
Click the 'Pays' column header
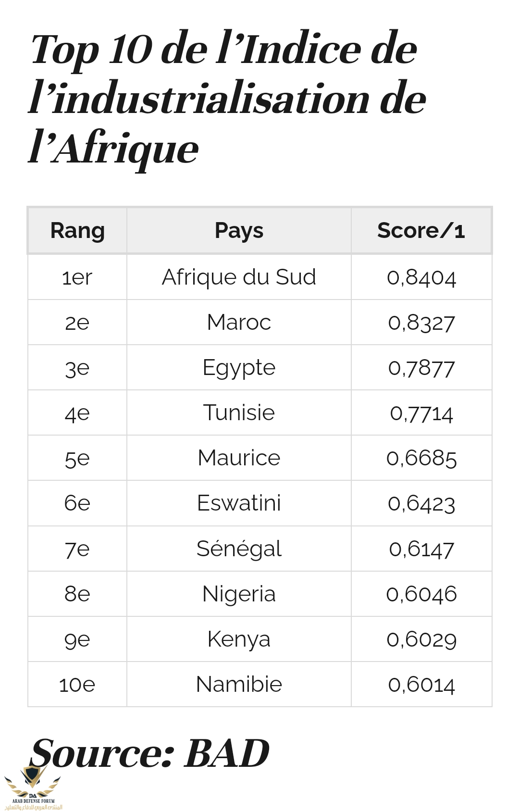pos(239,230)
